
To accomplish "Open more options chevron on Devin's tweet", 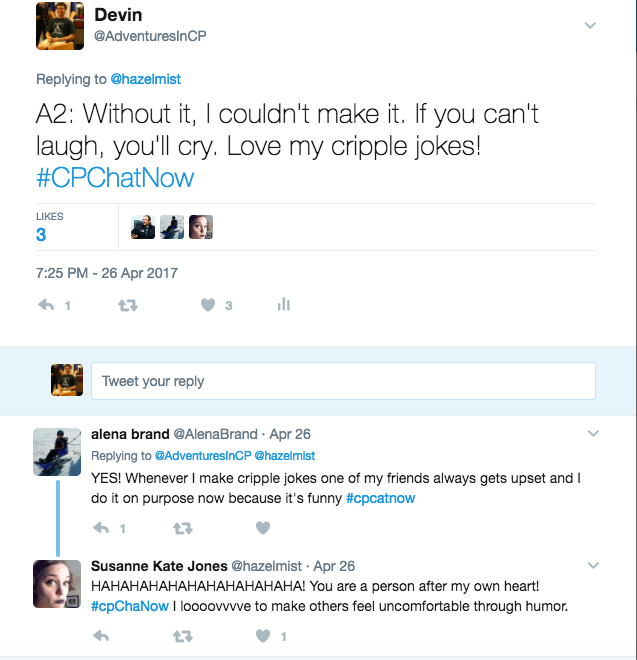I will click(x=590, y=26).
